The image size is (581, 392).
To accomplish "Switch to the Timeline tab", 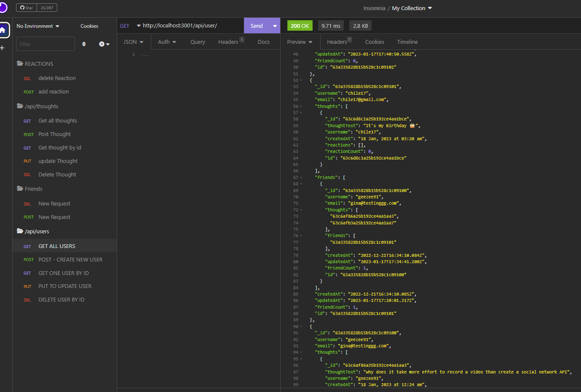I will click(407, 42).
